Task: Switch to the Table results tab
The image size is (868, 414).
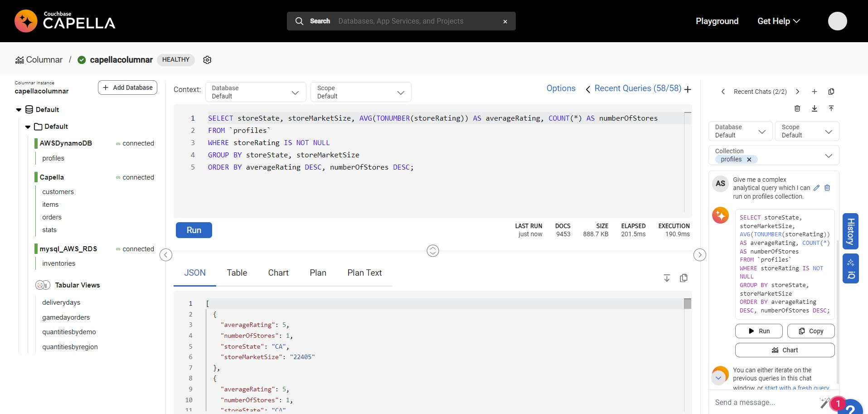Action: 237,273
